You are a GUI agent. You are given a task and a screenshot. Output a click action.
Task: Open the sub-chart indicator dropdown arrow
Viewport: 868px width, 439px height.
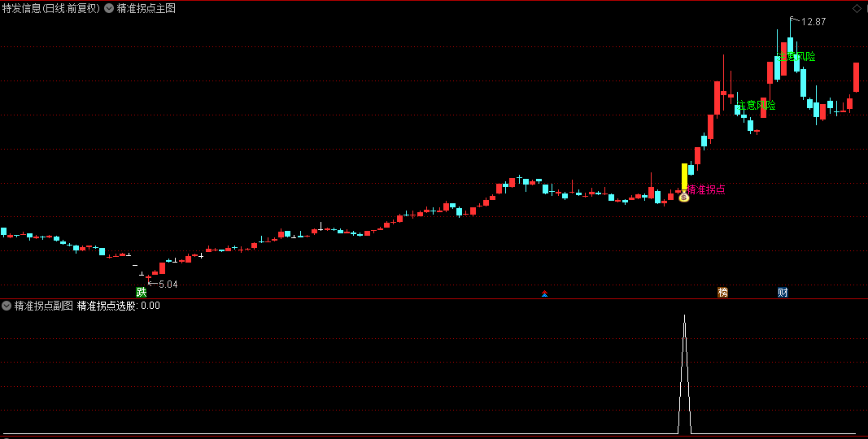pos(7,305)
